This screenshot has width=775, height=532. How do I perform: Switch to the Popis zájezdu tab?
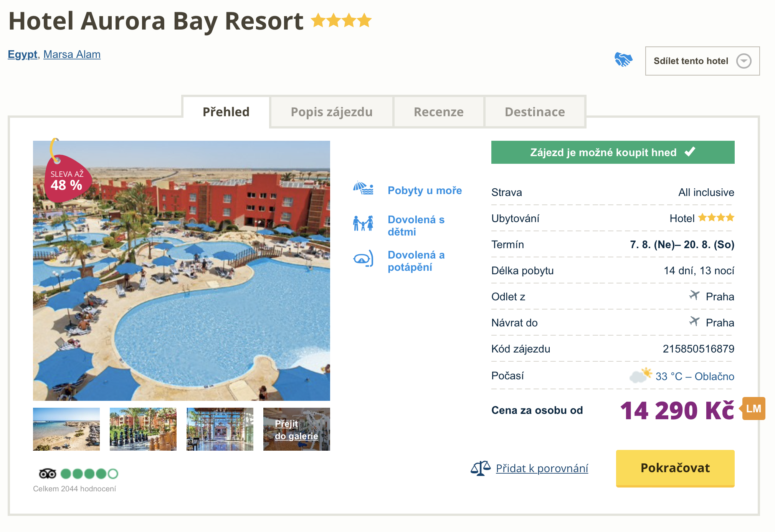tap(332, 112)
